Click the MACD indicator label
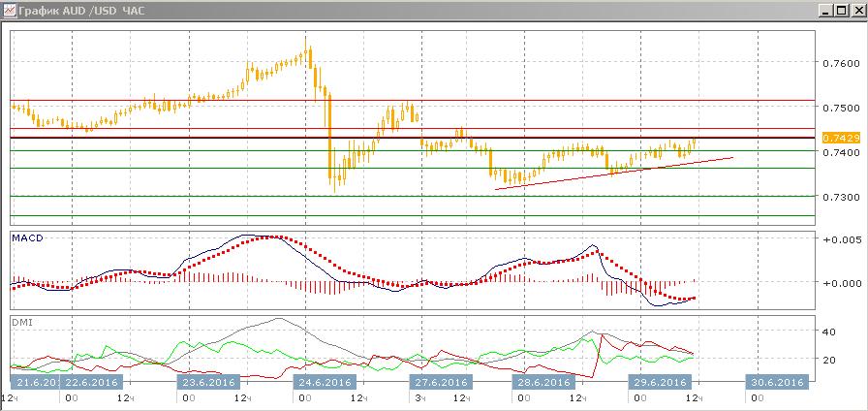Viewport: 868px width, 411px height. pos(28,238)
